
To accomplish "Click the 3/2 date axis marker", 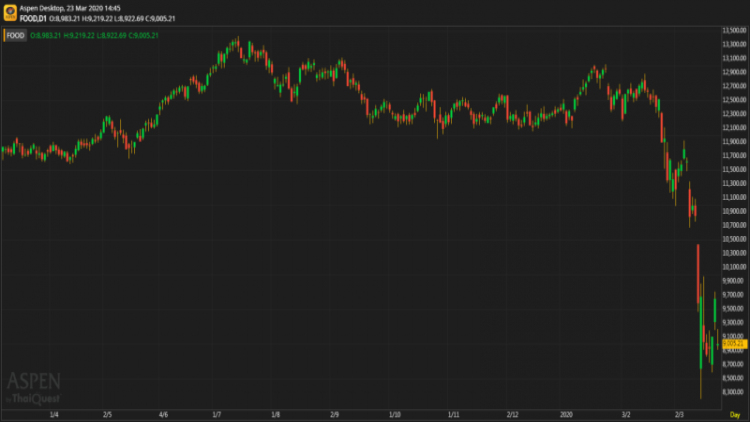I will (625, 414).
